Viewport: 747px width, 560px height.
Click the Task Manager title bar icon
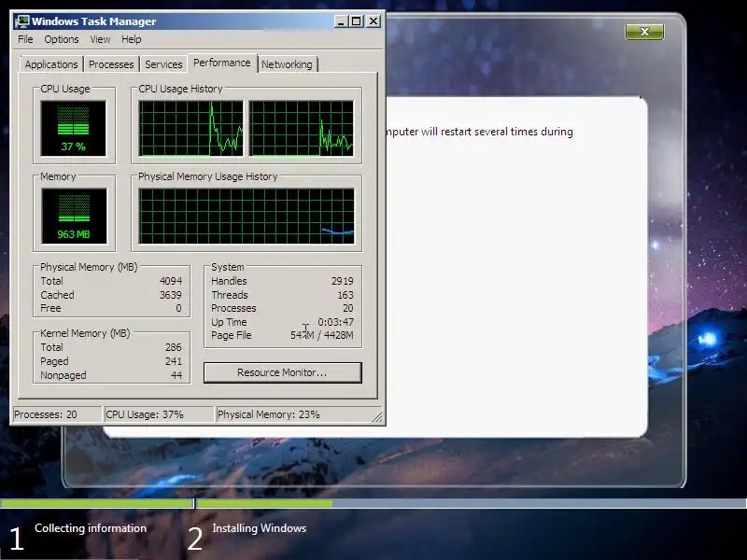21,21
